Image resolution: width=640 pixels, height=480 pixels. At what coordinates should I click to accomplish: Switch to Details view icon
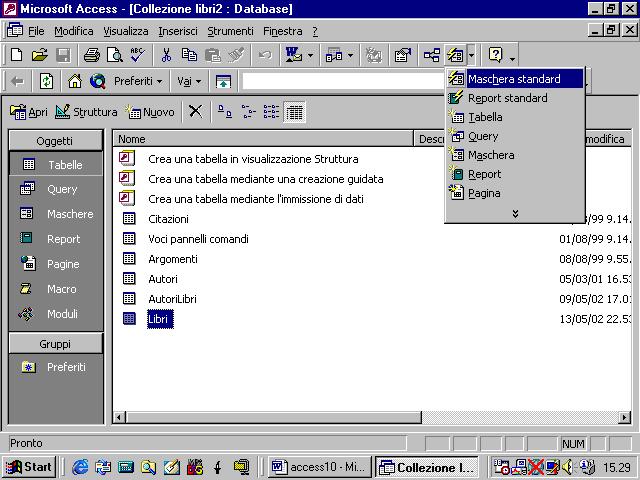coord(294,111)
